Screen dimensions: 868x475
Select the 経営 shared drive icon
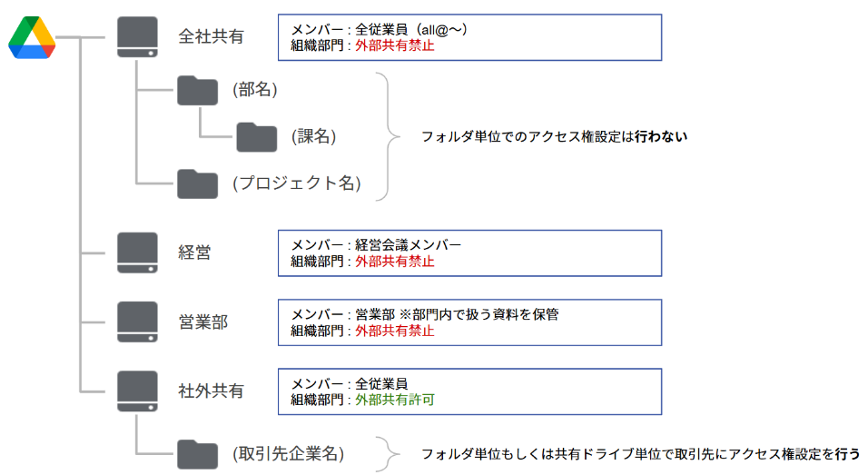pyautogui.click(x=137, y=253)
